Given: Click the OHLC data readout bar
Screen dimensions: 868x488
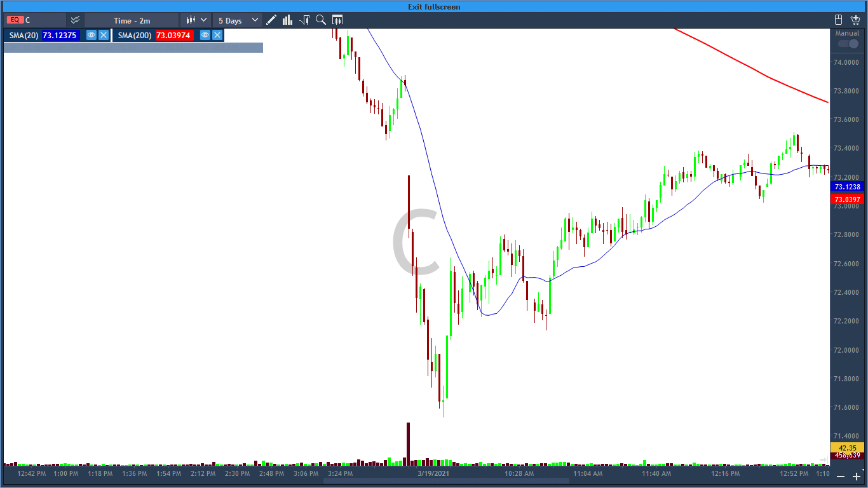Looking at the screenshot, I should [x=133, y=47].
